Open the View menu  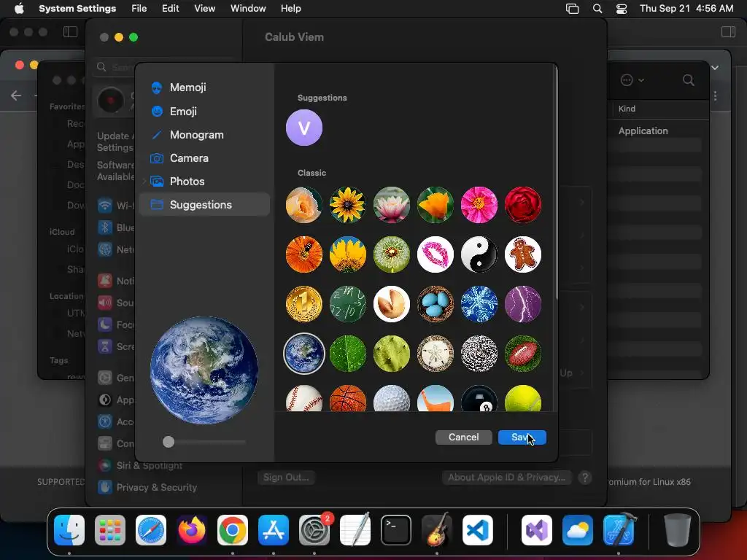(x=205, y=9)
